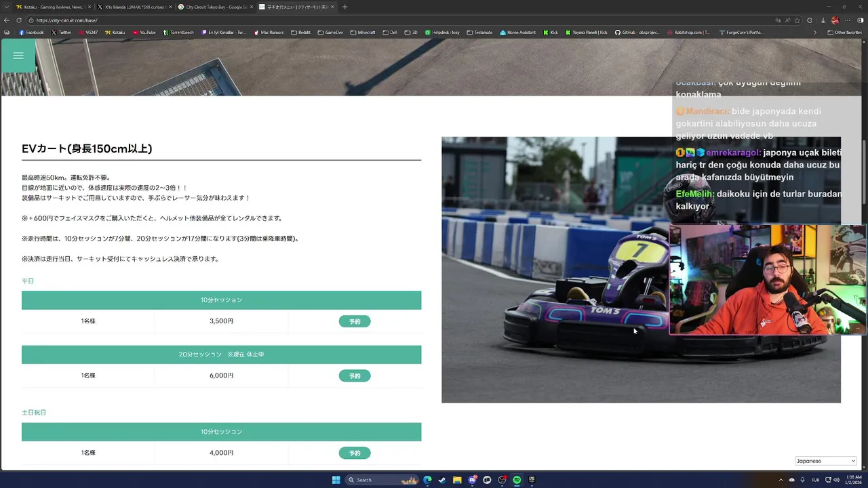868x488 pixels.
Task: Book the weekday 3,500円 10-minute session via 予約
Action: (355, 321)
